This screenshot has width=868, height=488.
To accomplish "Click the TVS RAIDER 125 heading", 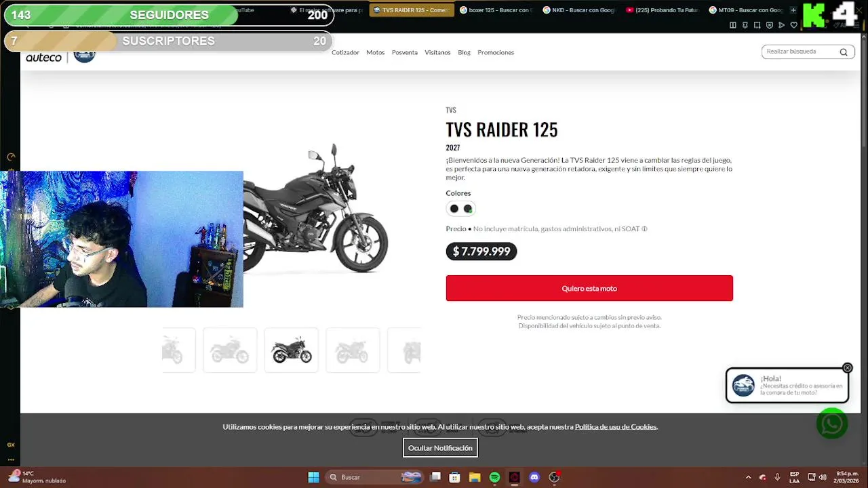I will (502, 129).
